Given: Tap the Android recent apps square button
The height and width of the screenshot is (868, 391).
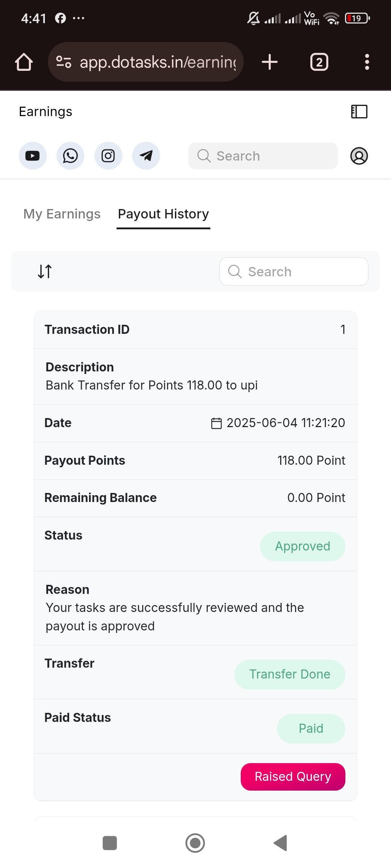Looking at the screenshot, I should [x=110, y=843].
